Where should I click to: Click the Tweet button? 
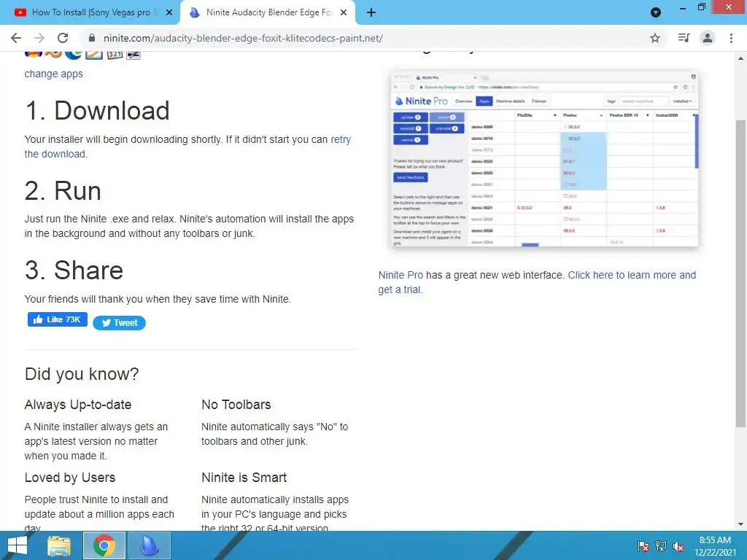pos(119,323)
